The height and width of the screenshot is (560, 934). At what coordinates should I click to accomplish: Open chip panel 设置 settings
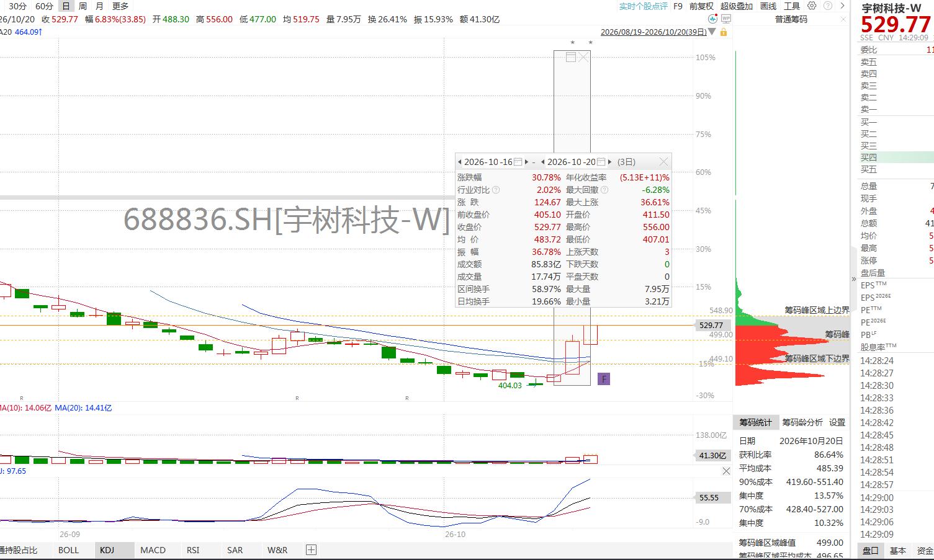[x=837, y=422]
